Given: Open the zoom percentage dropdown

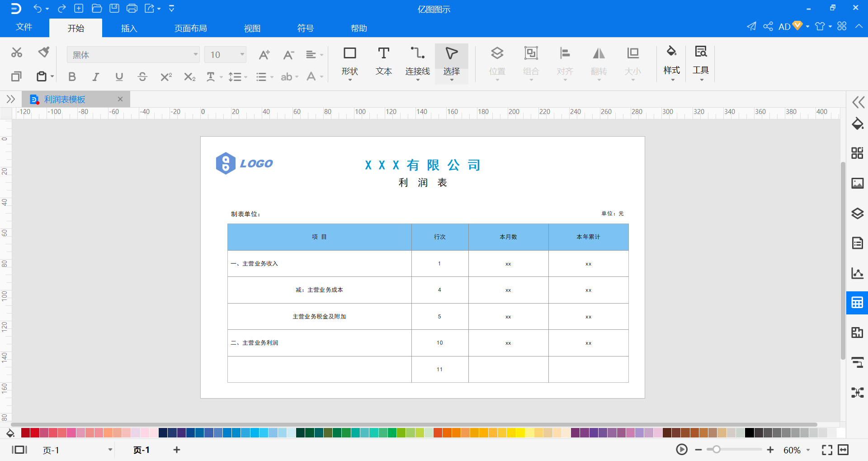Looking at the screenshot, I should point(808,450).
